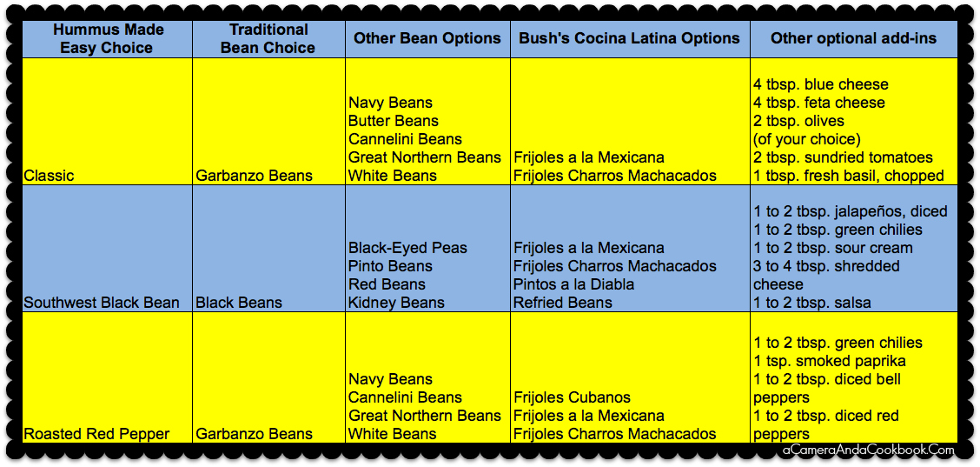Screen dimensions: 980x467
Task: Click the "Frijoles Cubanos" option
Action: (572, 397)
